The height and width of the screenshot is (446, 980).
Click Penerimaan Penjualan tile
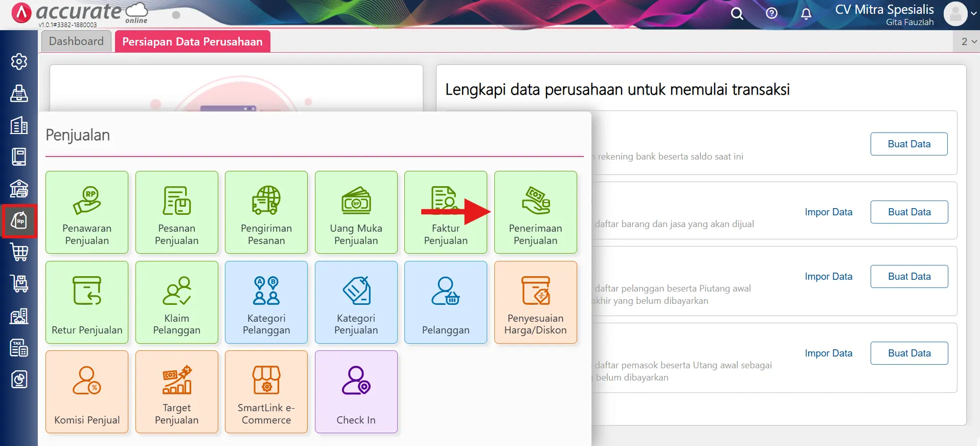point(535,212)
